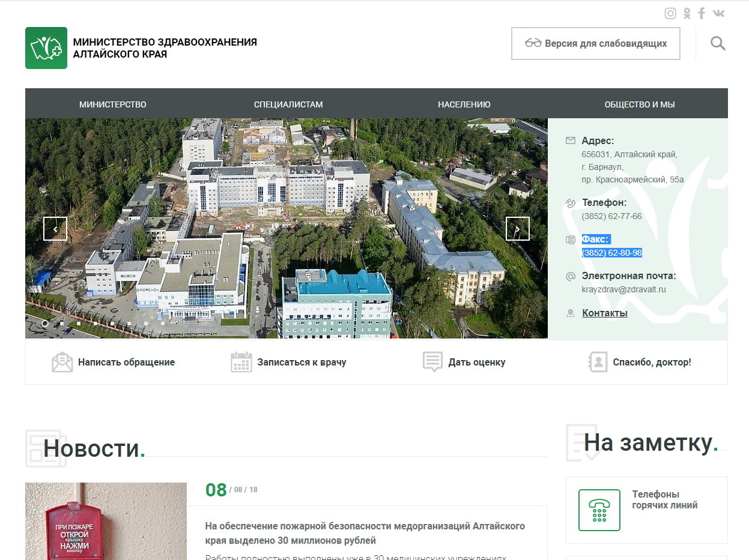749x560 pixels.
Task: Open the Odnoklassniki social network icon
Action: pos(687,13)
